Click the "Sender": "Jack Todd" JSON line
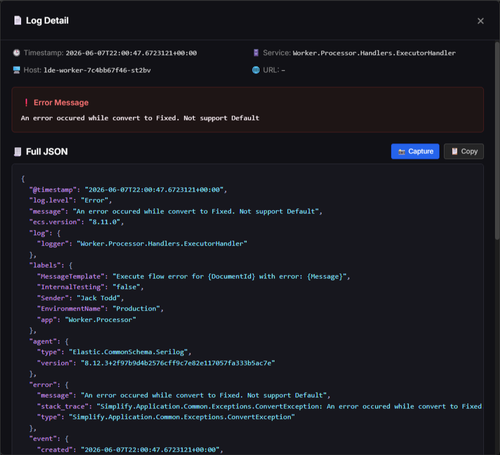 80,298
